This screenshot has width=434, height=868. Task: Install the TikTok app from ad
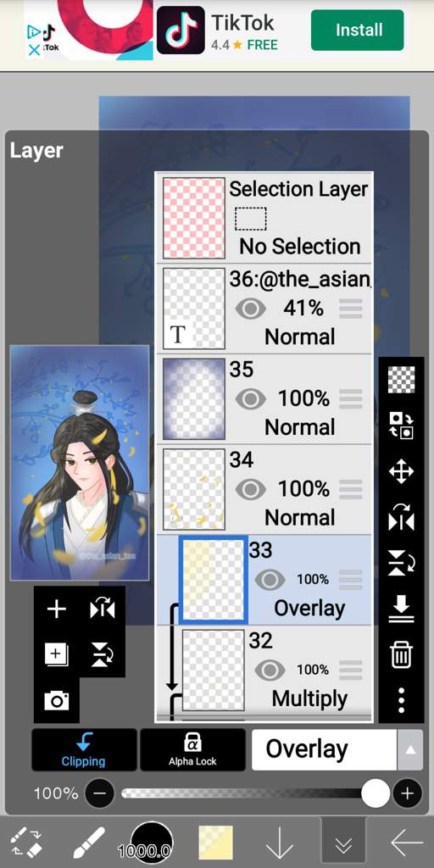[x=357, y=30]
